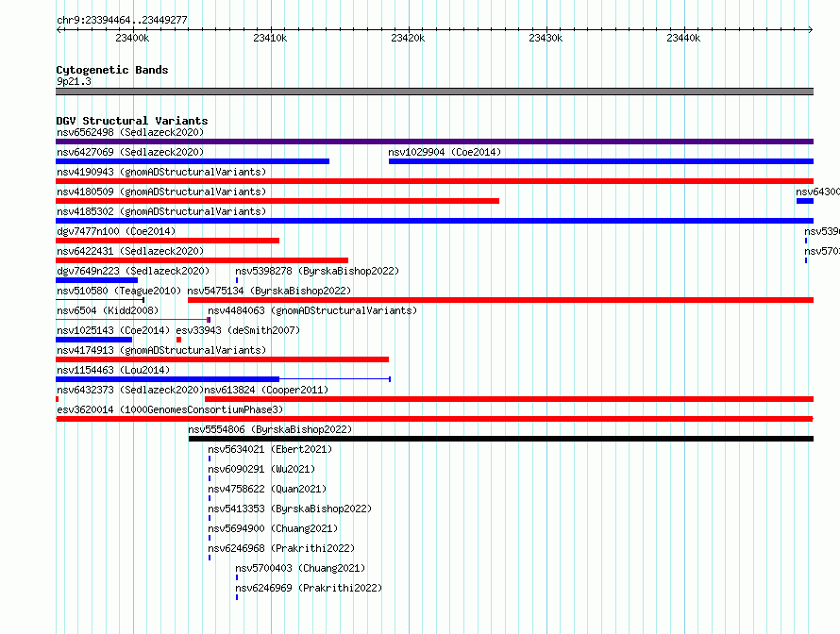The image size is (840, 634).
Task: Click the black nsv5554806 variant bar
Action: coord(501,439)
